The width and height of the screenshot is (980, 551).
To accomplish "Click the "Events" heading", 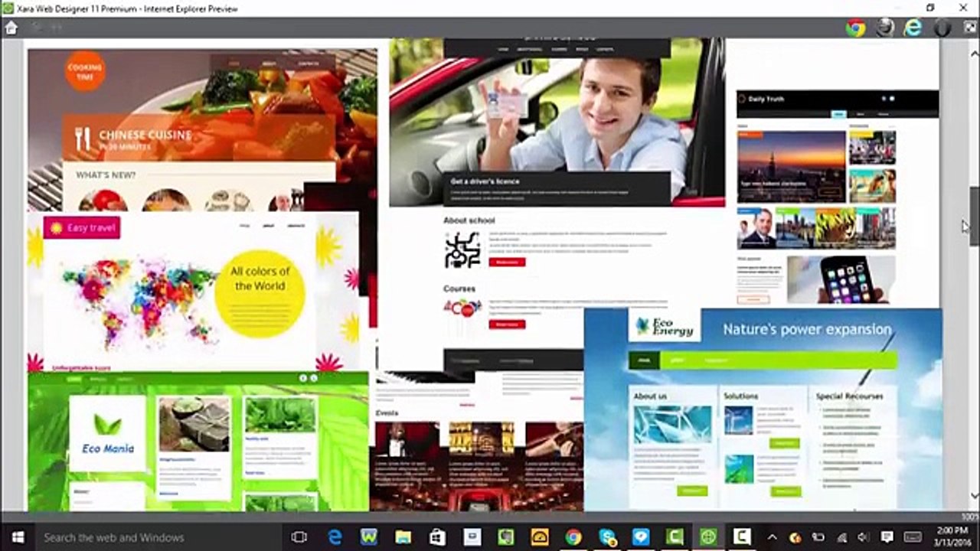I will [387, 413].
